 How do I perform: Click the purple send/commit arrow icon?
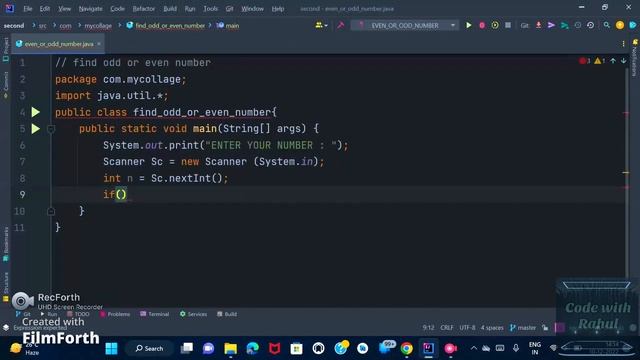pos(551,25)
